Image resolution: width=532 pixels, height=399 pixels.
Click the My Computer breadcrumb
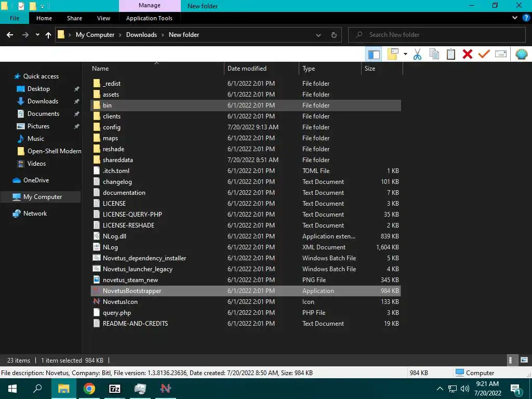[x=95, y=35]
